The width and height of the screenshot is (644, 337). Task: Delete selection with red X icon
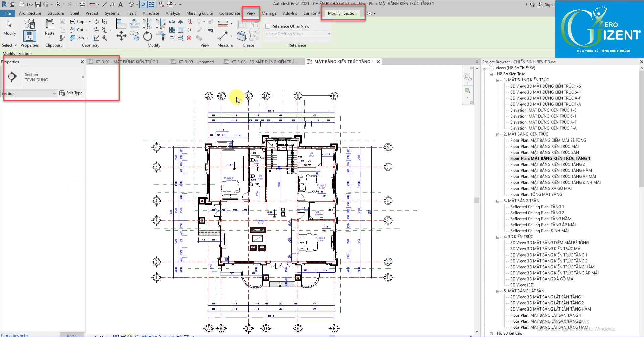pos(189,38)
